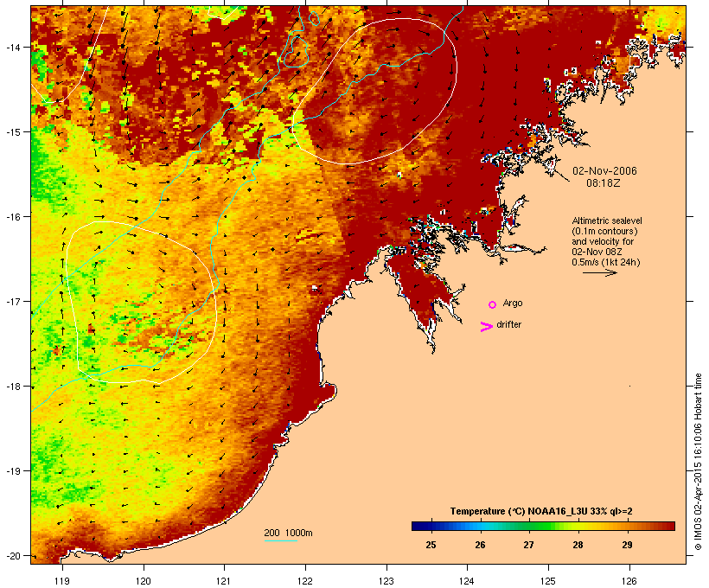Click the colorbar tick label 29
The height and width of the screenshot is (588, 709).
tap(627, 545)
